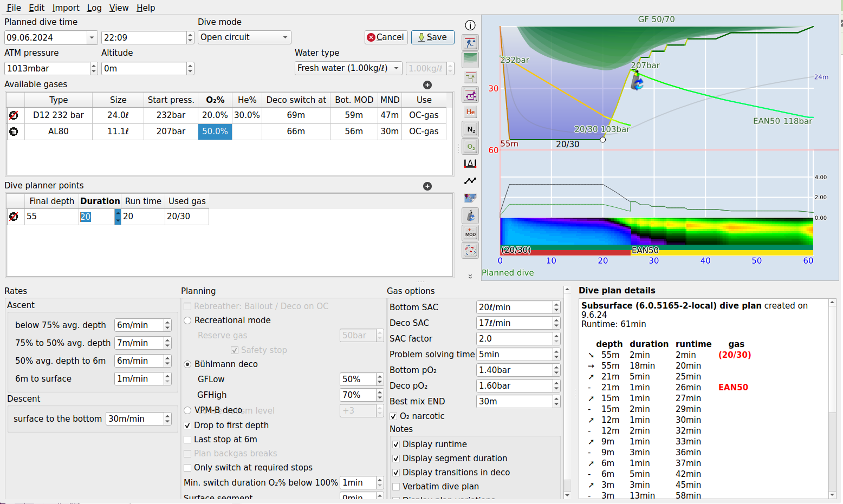Toggle the tank pressure graph icon
843x504 pixels.
click(470, 215)
